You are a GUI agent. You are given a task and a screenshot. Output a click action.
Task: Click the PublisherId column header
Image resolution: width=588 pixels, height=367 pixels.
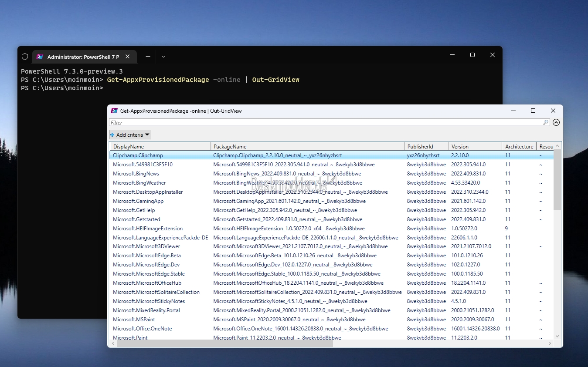[x=426, y=147]
